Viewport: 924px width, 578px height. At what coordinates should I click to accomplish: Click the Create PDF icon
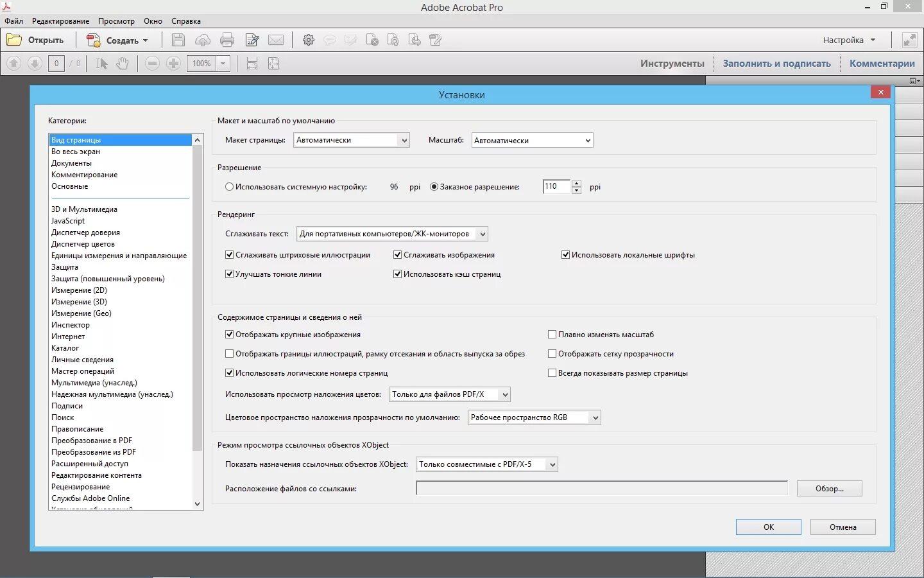[x=94, y=40]
